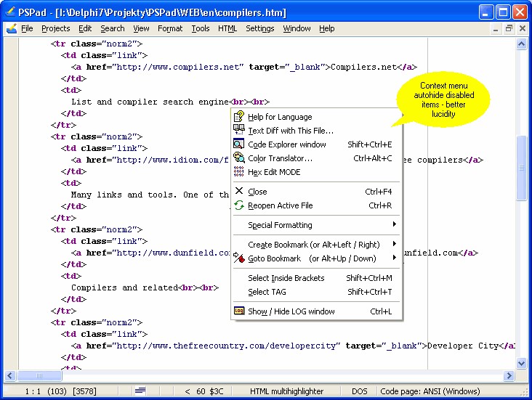532x400 pixels.
Task: Click the Reopen Active File refresh icon
Action: point(239,205)
